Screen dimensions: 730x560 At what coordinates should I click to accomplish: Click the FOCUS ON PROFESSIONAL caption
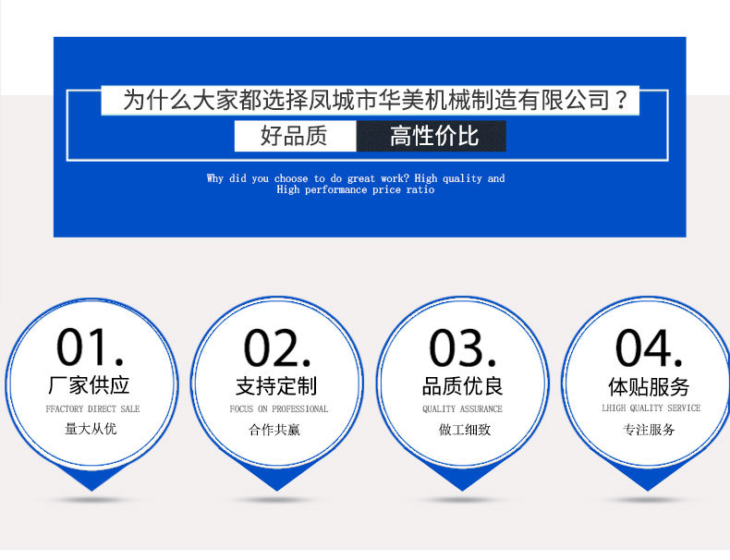coord(279,408)
